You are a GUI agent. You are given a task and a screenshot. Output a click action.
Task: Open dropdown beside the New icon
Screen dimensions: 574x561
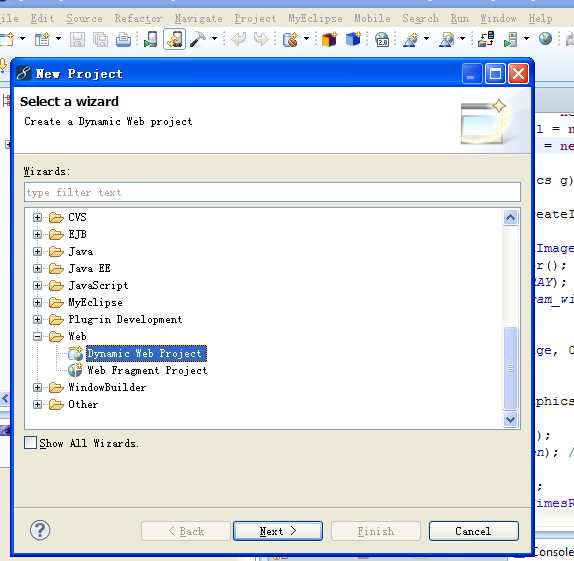[x=22, y=38]
